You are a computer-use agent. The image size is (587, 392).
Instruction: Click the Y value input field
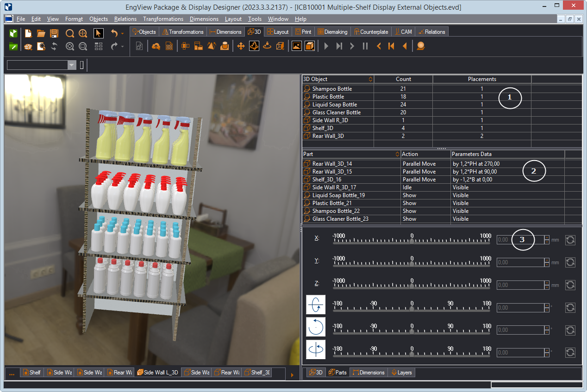[520, 262]
